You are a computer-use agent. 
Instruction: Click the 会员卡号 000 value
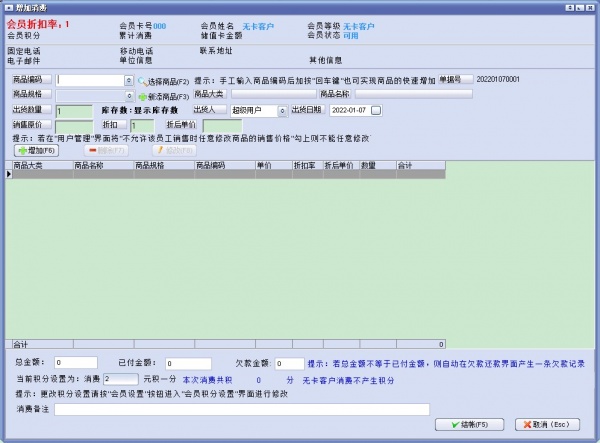click(160, 26)
